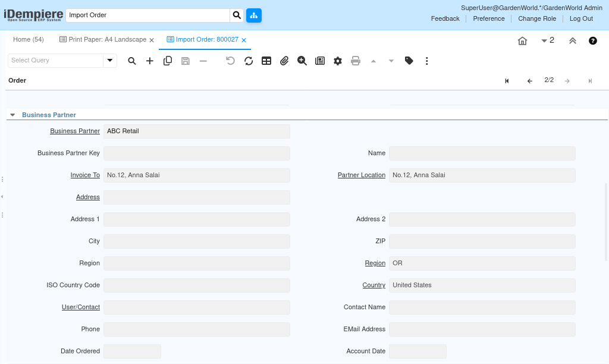Click the Country label link
Viewport: 609px width, 364px height.
tap(374, 285)
